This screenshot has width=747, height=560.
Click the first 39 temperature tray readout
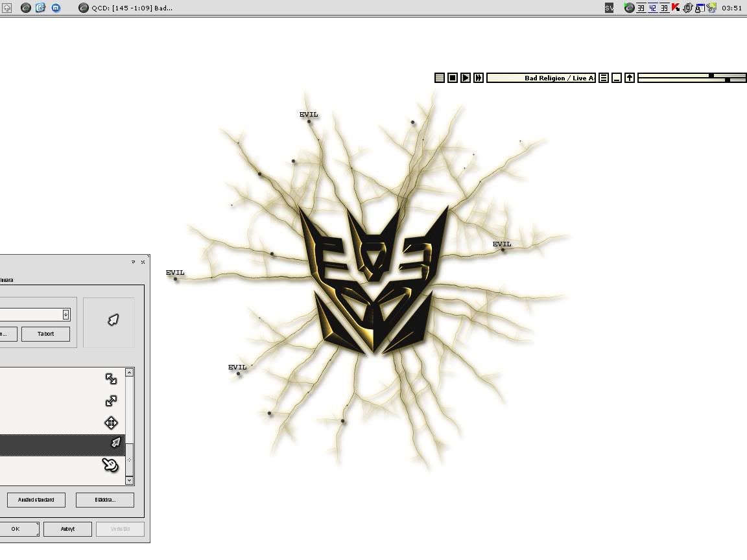pyautogui.click(x=641, y=8)
